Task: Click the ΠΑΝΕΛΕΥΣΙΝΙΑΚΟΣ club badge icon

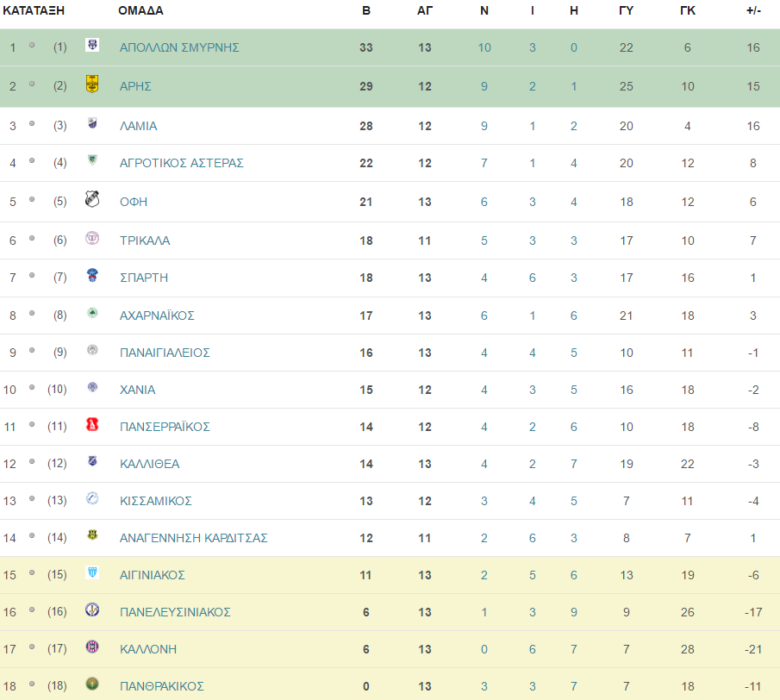Action: [x=92, y=609]
